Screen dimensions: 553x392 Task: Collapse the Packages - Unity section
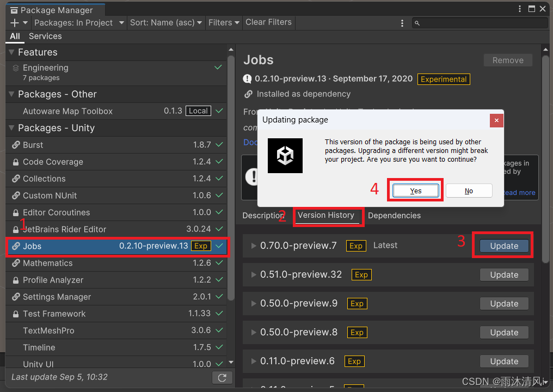(x=11, y=128)
